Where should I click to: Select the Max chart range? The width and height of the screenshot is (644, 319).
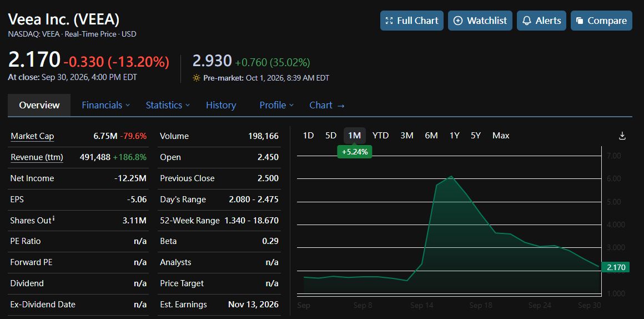coord(501,135)
